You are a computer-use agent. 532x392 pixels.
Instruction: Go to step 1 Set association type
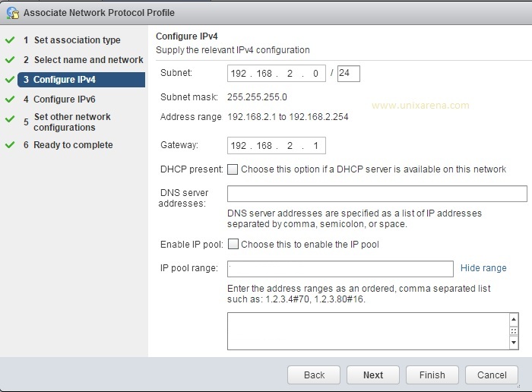coord(72,40)
